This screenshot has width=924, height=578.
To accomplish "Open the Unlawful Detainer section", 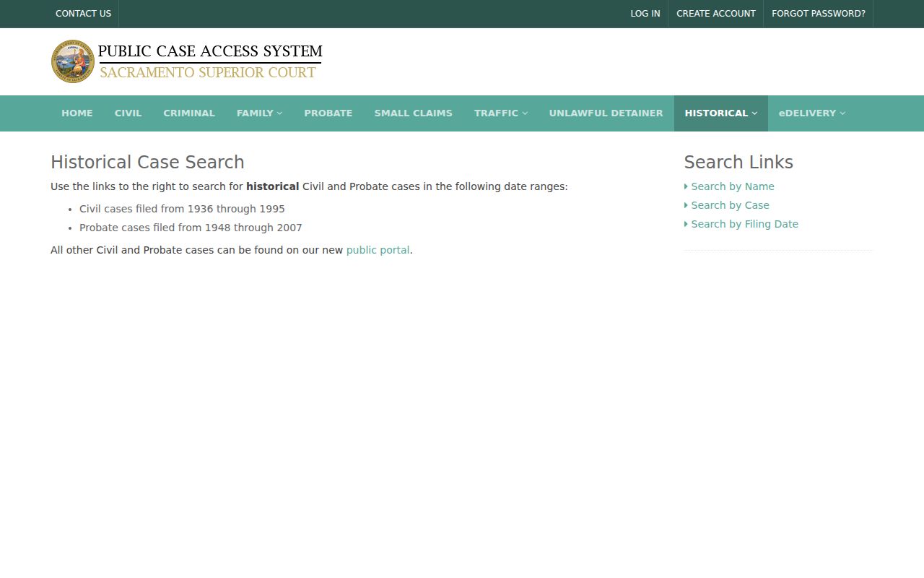I will tap(606, 113).
